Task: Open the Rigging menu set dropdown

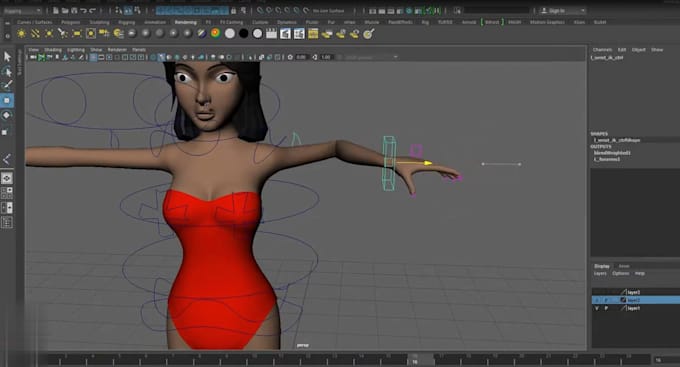Action: (22, 10)
